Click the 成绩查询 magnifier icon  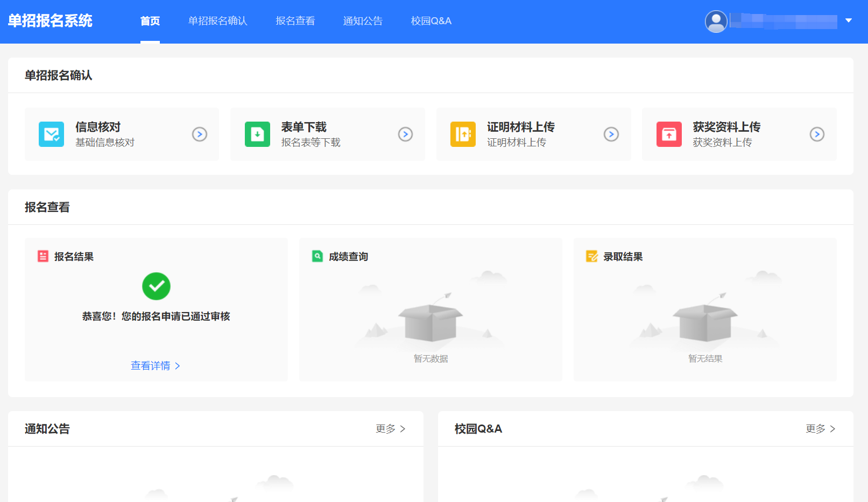(318, 256)
